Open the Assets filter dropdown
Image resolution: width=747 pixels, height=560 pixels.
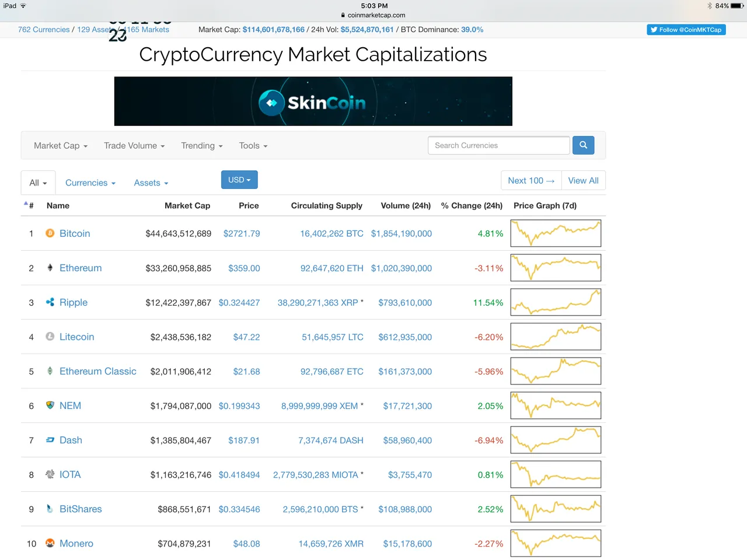pyautogui.click(x=151, y=183)
